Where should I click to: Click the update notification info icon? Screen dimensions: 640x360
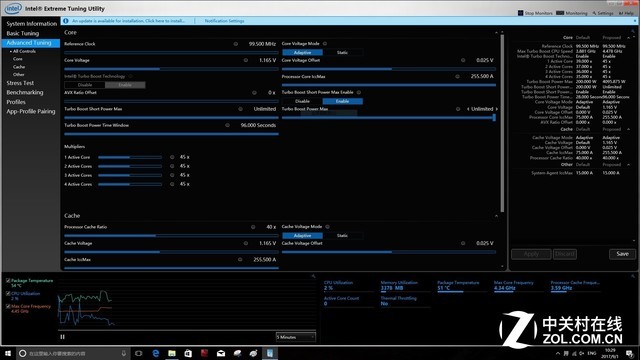point(66,21)
